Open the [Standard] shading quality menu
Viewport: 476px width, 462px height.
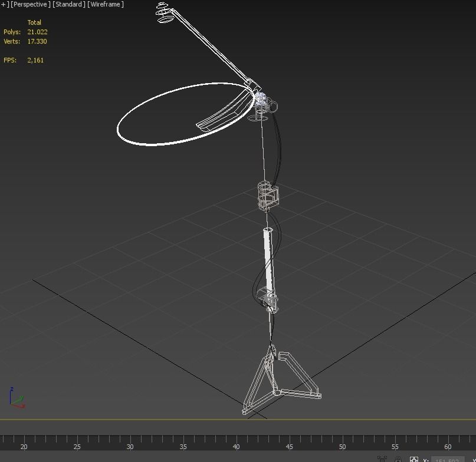click(69, 4)
